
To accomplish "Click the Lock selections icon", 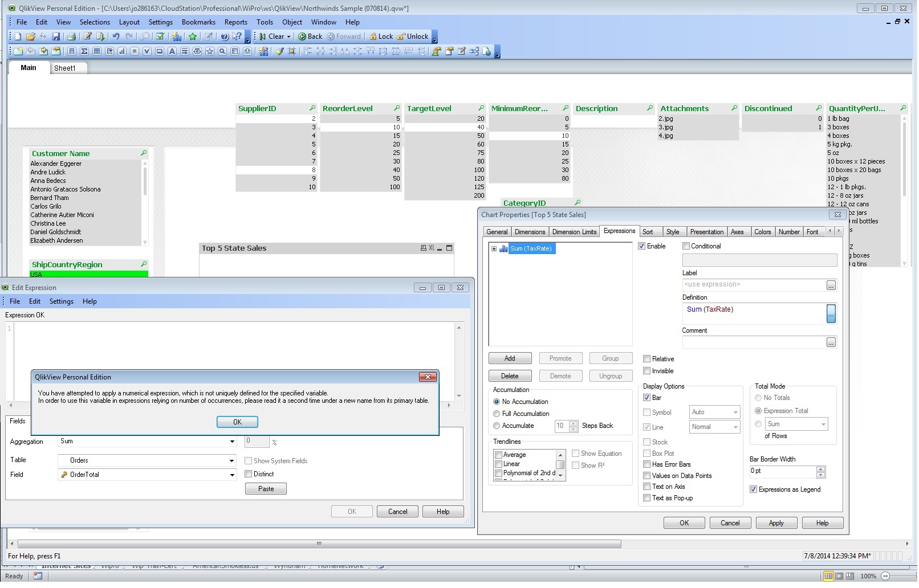I will (381, 36).
